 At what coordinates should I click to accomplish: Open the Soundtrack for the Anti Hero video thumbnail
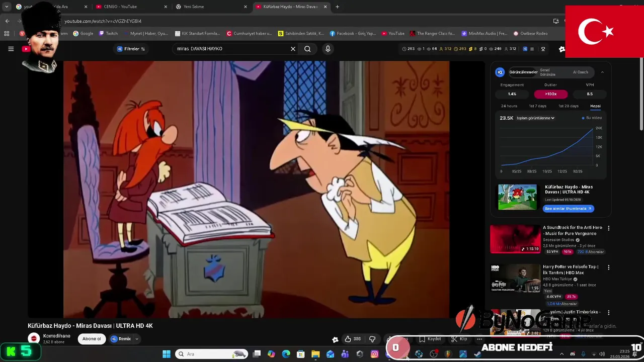pyautogui.click(x=515, y=239)
